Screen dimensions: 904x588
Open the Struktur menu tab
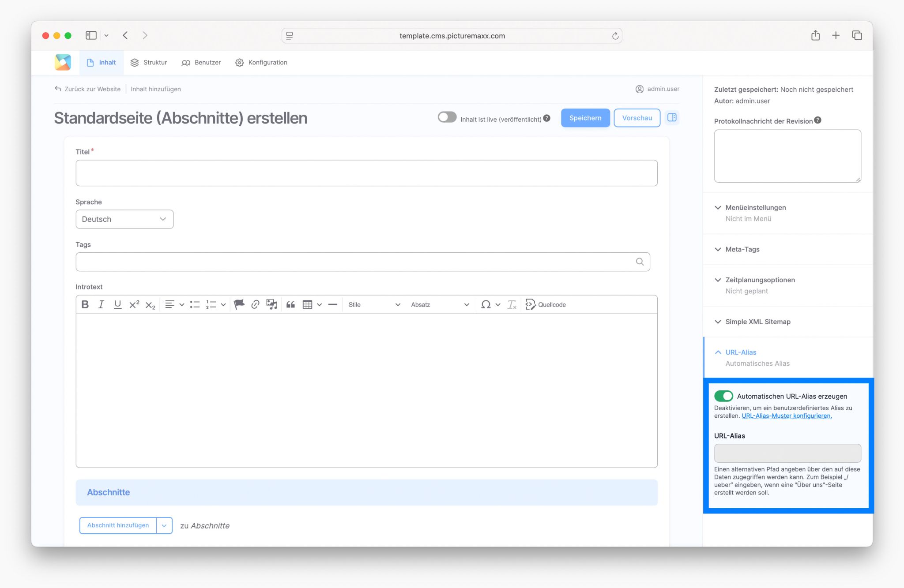point(149,62)
